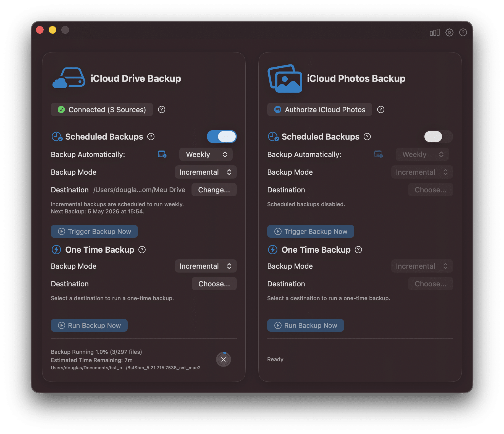The height and width of the screenshot is (434, 504).
Task: Click the 'Estimated Time Remaining: 7m' text
Action: pyautogui.click(x=92, y=360)
